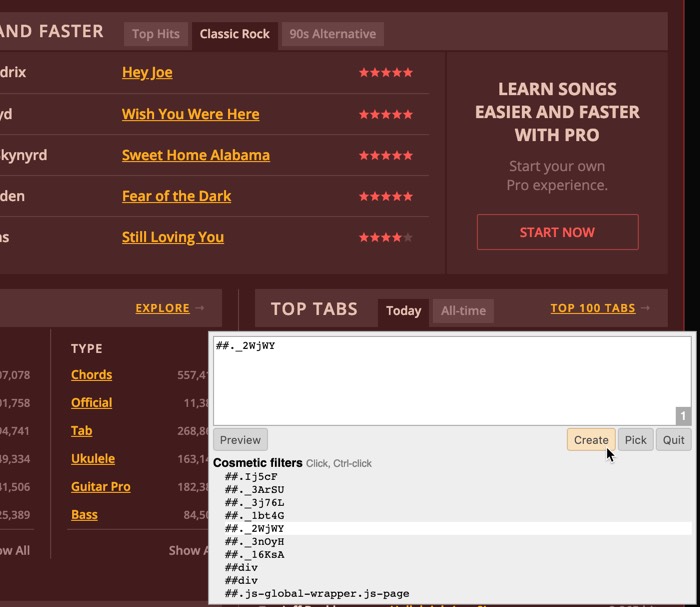Click the arrow beside TOP 100 TABS
Viewport: 700px width, 607px height.
pos(645,308)
